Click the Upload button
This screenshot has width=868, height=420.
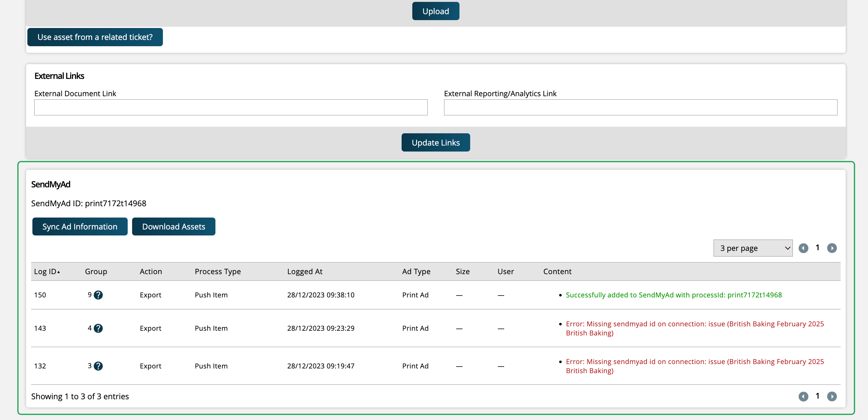pos(435,11)
